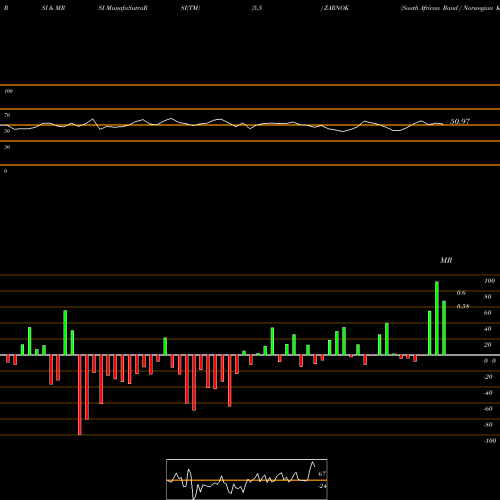The height and width of the screenshot is (500, 500).
Task: Click the 'South African Rand / Norwegian' title
Action: pyautogui.click(x=447, y=8)
